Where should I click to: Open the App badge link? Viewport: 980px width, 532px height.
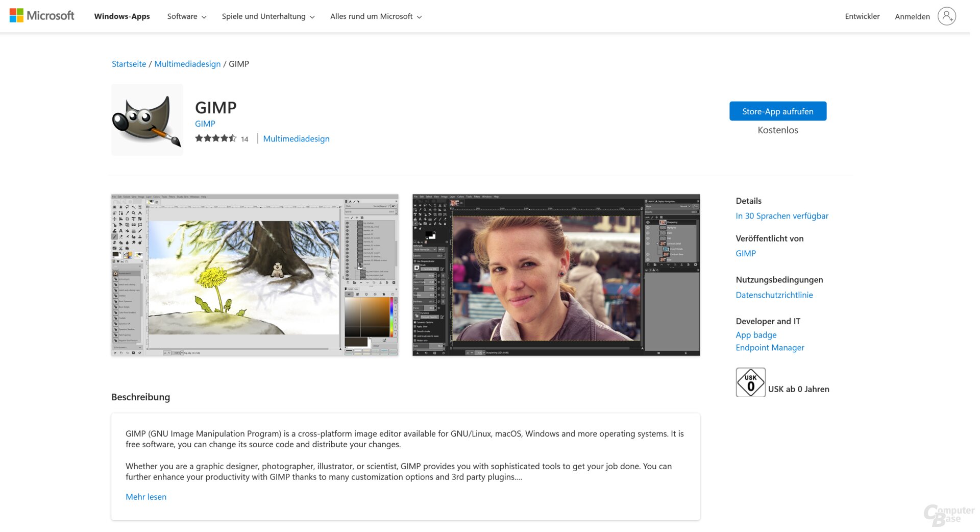756,335
